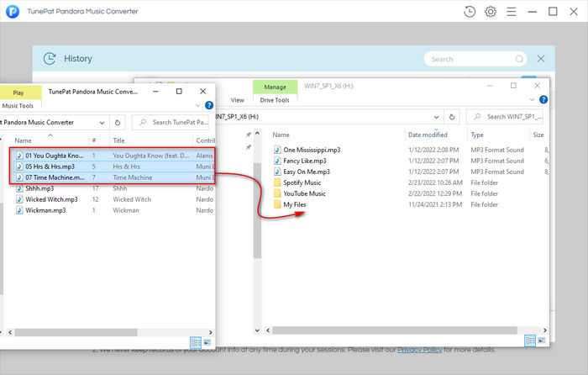Open the Manage tab in WIN7_SP1_X6 window
The image size is (588, 375).
pyautogui.click(x=275, y=87)
